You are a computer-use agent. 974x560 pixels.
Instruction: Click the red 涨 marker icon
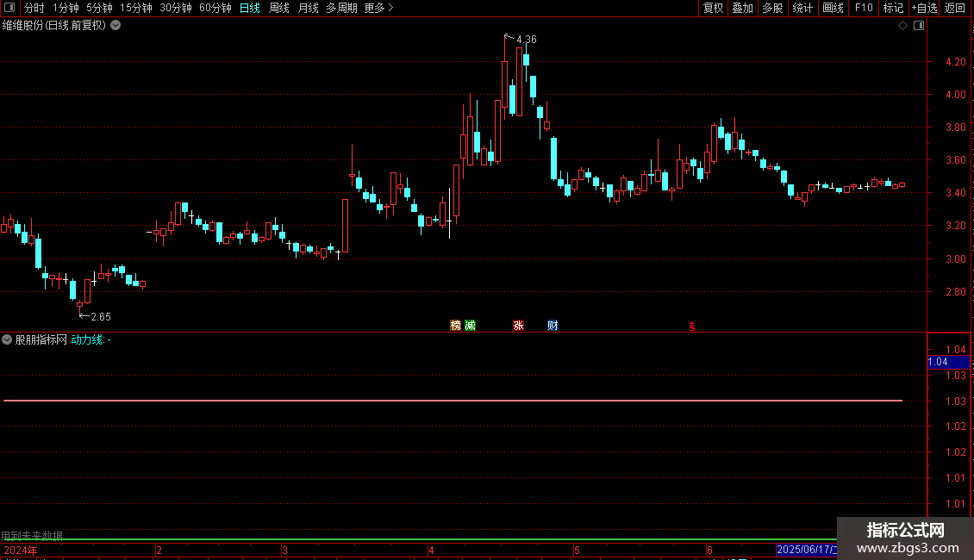[518, 326]
